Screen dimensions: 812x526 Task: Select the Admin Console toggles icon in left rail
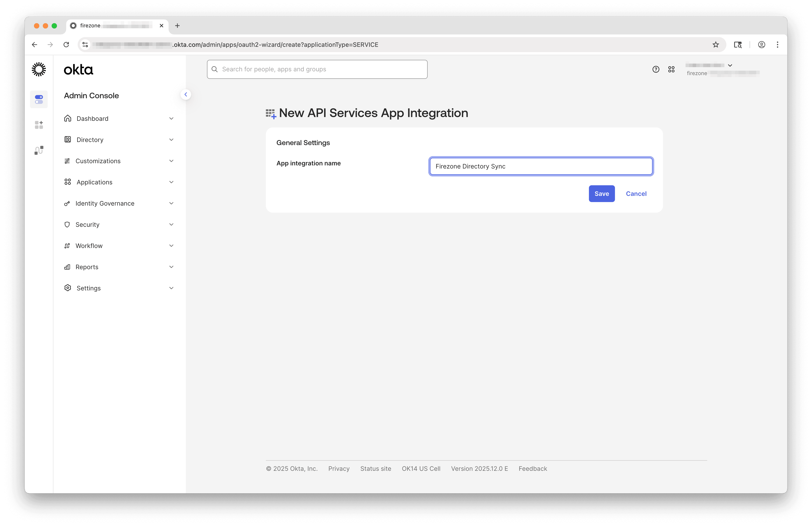point(39,99)
